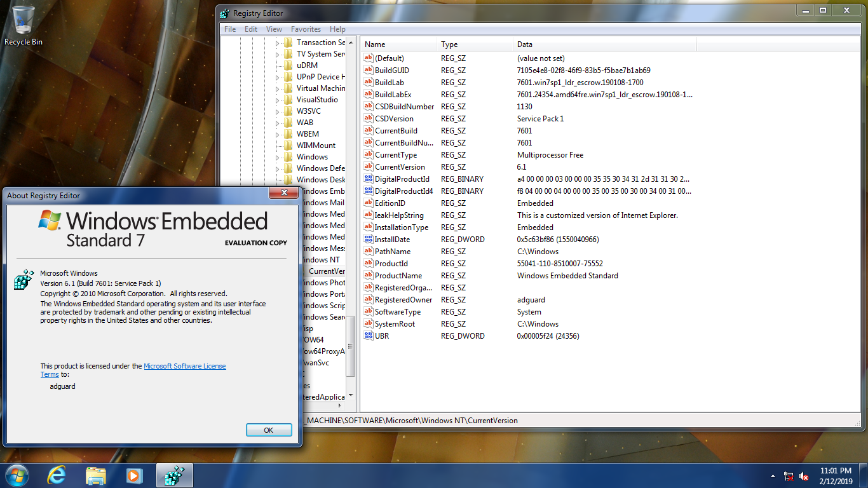
Task: Expand the Transaction Se key
Action: (278, 43)
